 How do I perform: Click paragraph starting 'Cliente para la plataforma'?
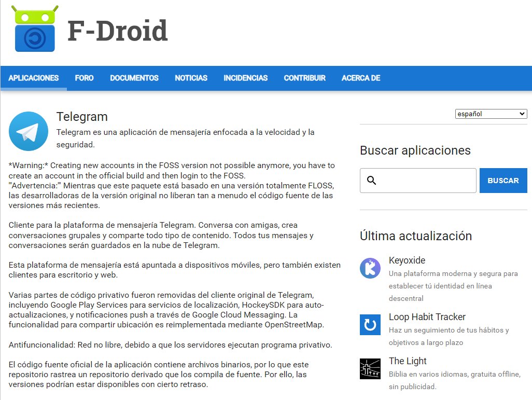[161, 235]
